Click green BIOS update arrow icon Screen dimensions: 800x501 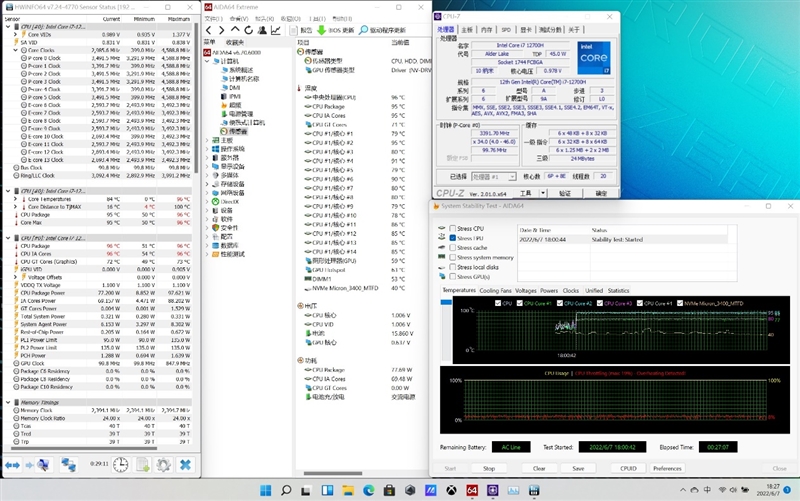pos(321,31)
